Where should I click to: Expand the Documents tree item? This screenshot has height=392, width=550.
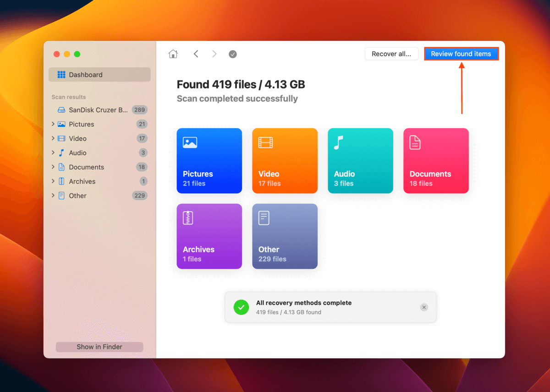point(53,167)
